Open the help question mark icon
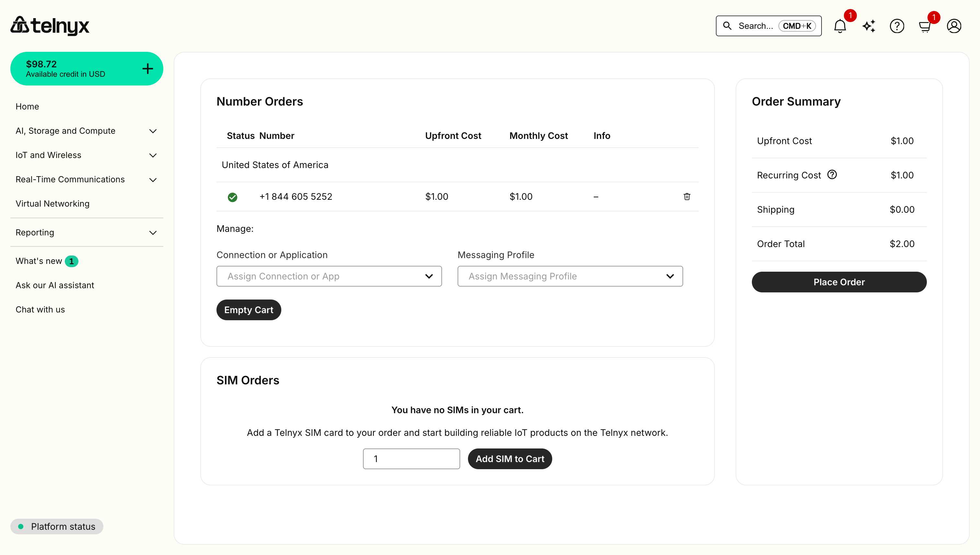980x555 pixels. click(x=896, y=26)
